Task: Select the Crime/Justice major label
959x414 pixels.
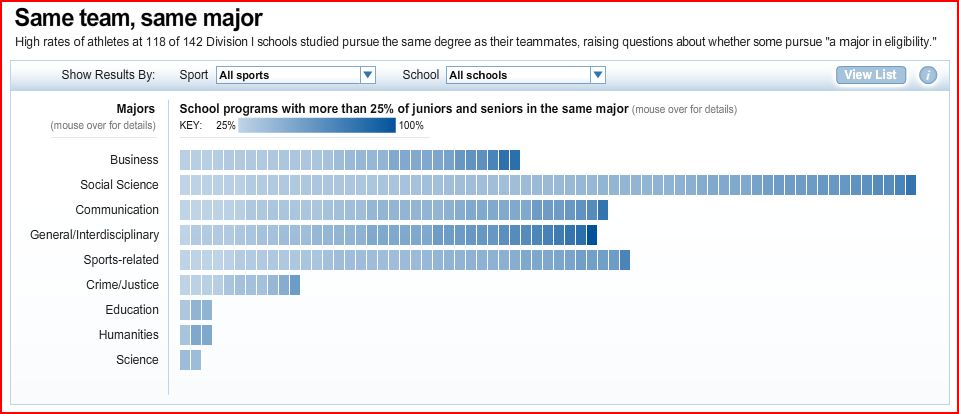Action: click(122, 285)
